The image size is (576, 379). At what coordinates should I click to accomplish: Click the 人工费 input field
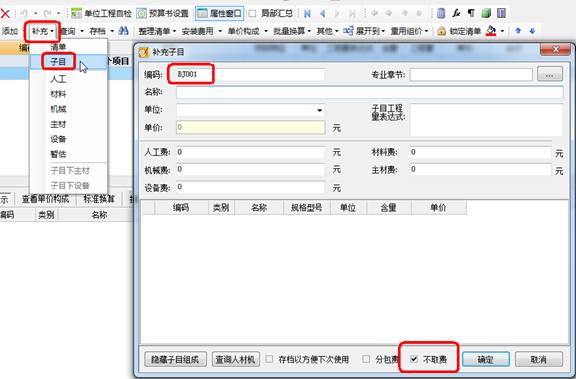click(250, 152)
